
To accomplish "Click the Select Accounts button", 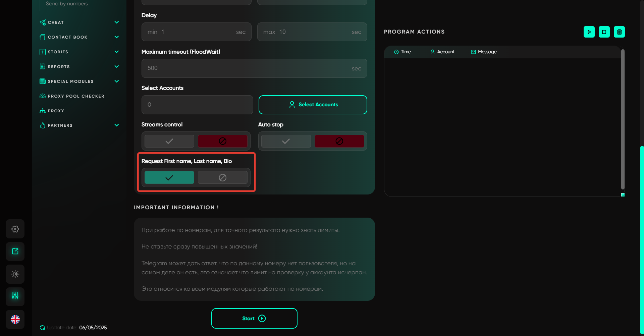I will coord(313,105).
